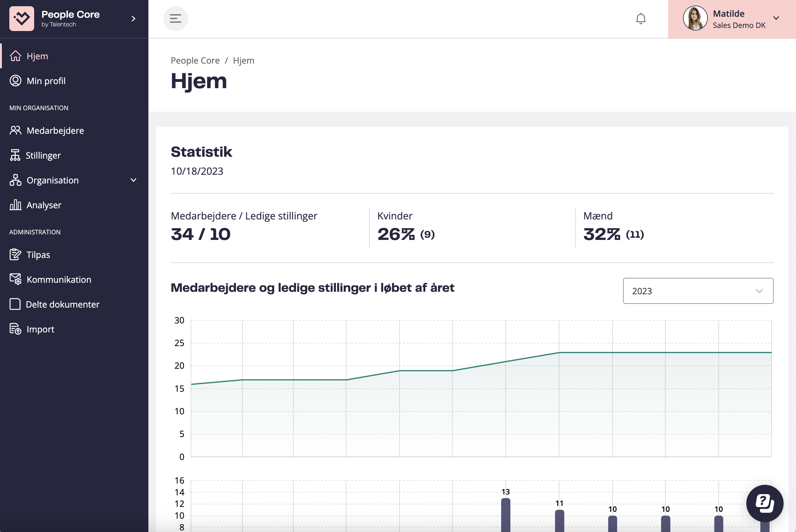The height and width of the screenshot is (532, 796).
Task: Click the Kommunikation envelope icon
Action: [x=15, y=279]
